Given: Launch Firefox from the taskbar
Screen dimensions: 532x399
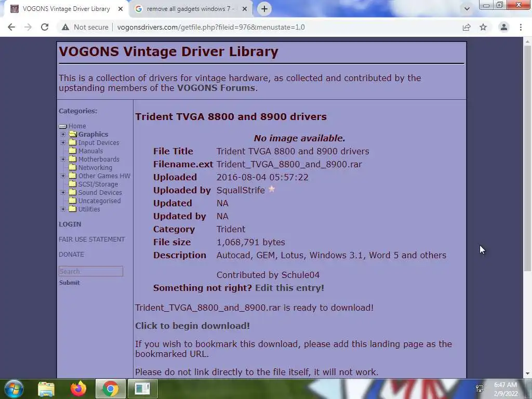Looking at the screenshot, I should [78, 389].
